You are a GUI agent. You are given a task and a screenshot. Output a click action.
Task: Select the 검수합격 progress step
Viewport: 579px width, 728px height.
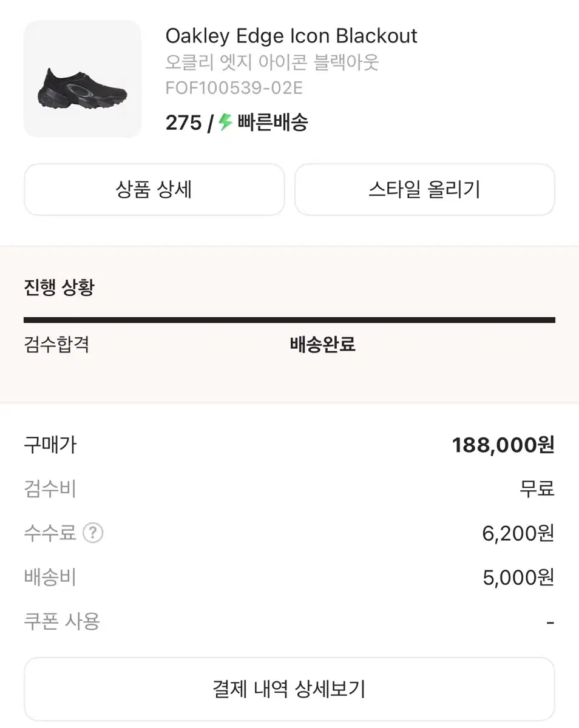click(56, 345)
